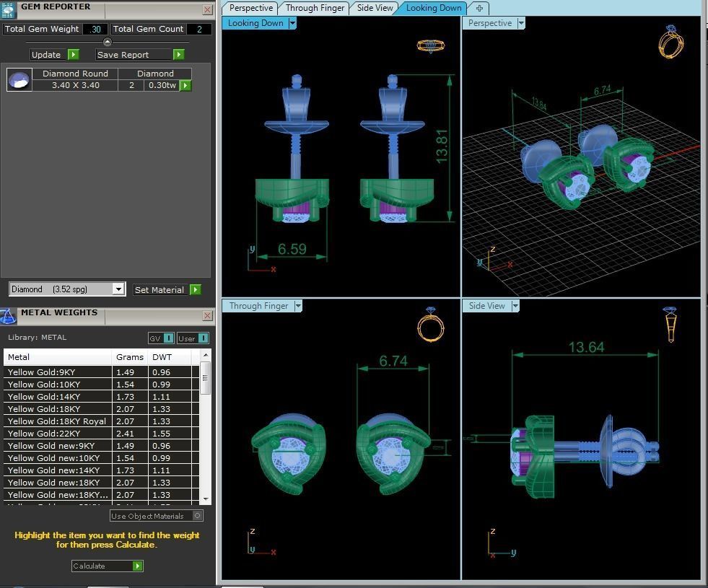Image resolution: width=708 pixels, height=588 pixels.
Task: Switch to the Side View tab
Action: [x=375, y=8]
